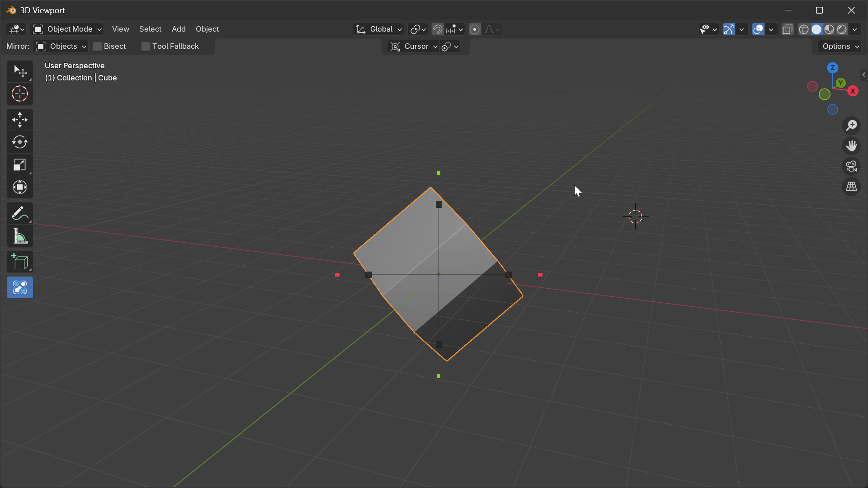
Task: Open the Global transform orientation dropdown
Action: click(378, 29)
